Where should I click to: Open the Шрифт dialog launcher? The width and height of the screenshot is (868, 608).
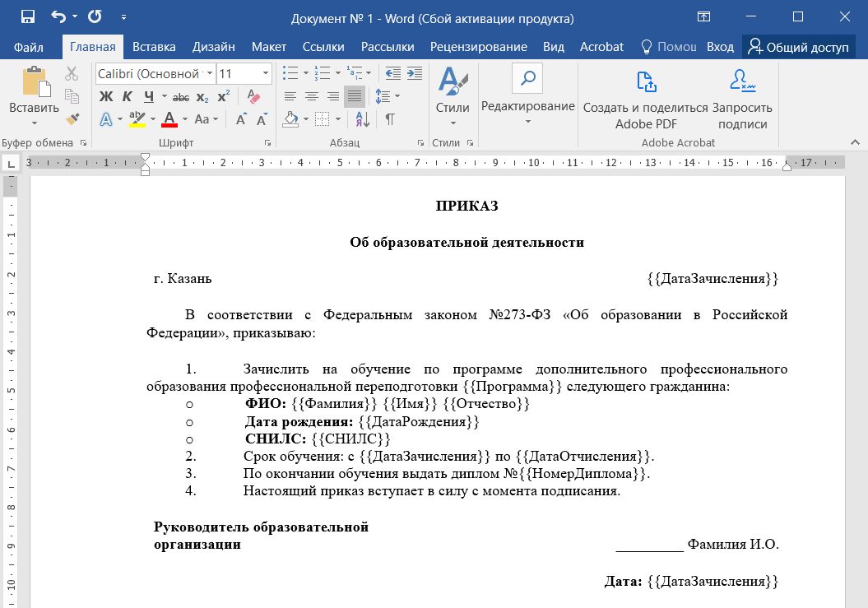click(x=268, y=143)
